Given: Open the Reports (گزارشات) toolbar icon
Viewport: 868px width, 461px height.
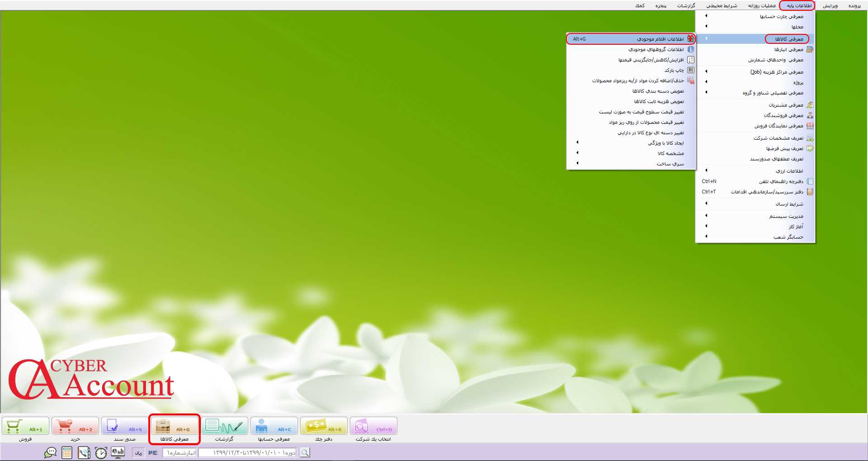Looking at the screenshot, I should [224, 426].
